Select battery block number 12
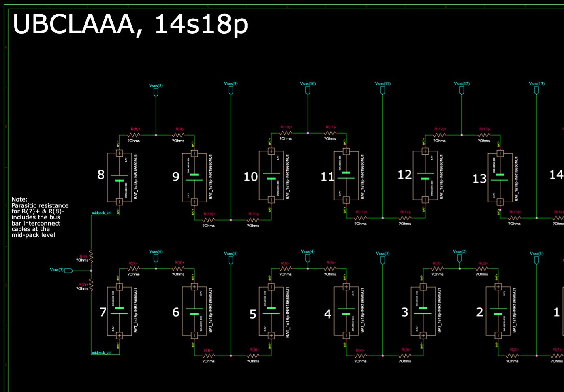Screen dimensions: 564x392 (x=425, y=175)
